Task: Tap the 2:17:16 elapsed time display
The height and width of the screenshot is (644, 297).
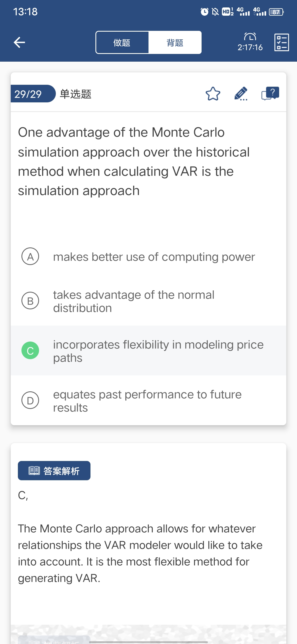Action: tap(250, 47)
